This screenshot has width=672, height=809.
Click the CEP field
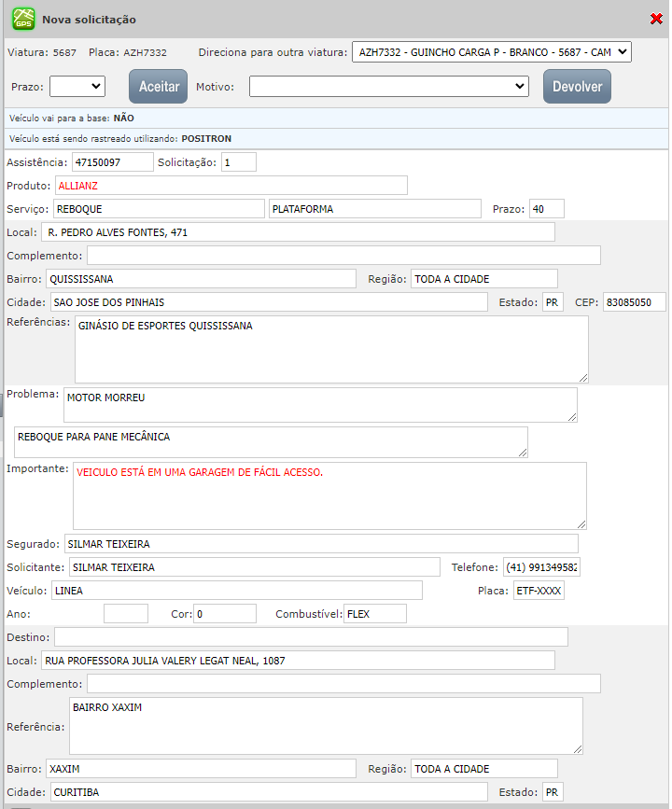635,302
